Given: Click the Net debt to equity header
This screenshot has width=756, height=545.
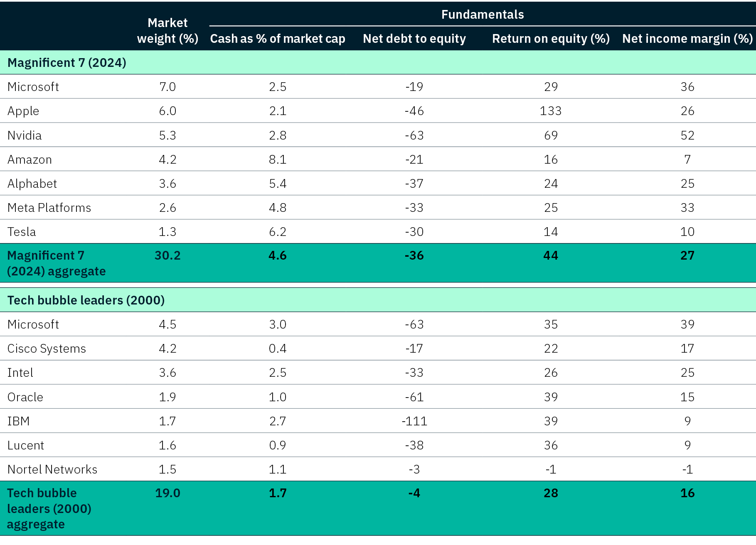Looking at the screenshot, I should click(414, 39).
